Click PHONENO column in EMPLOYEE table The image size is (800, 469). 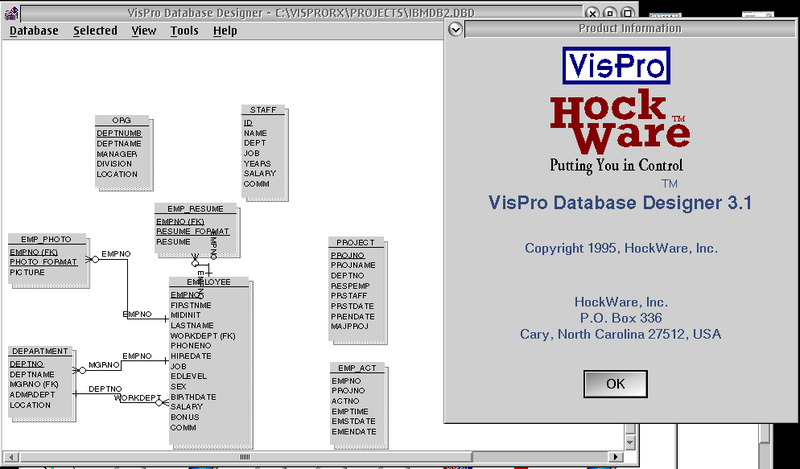click(x=191, y=345)
